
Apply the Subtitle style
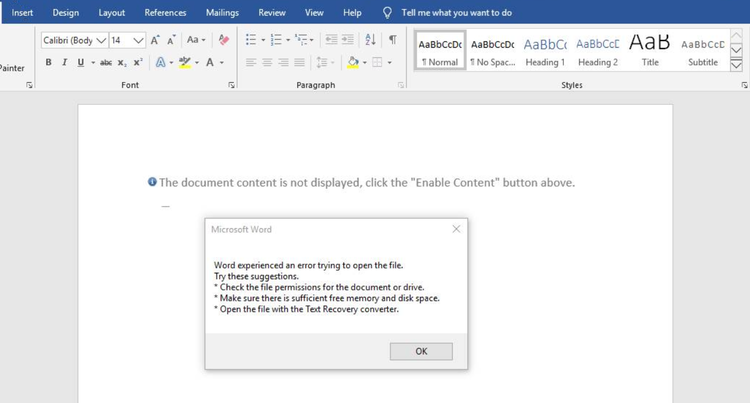coord(703,51)
